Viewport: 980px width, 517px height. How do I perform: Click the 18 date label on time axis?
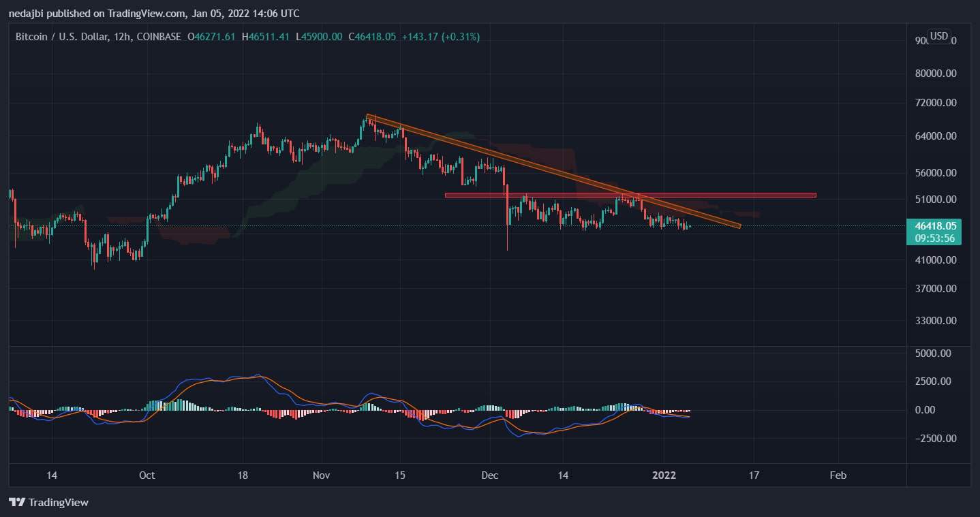tap(243, 475)
